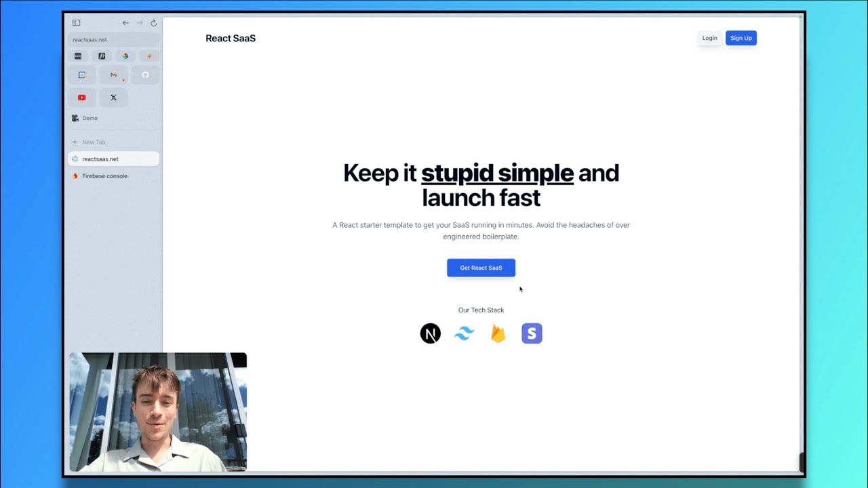
Task: Click the Next.js logo in tech stack
Action: click(431, 333)
